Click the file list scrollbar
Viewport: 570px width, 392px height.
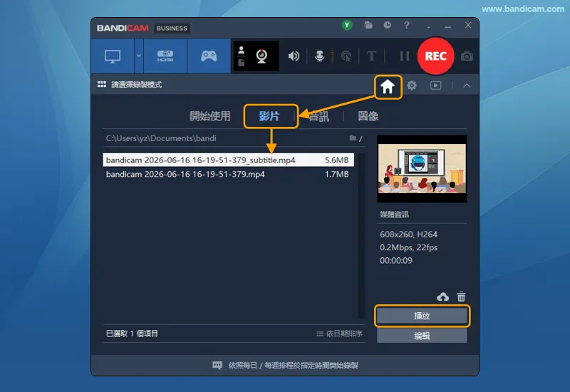[361, 236]
